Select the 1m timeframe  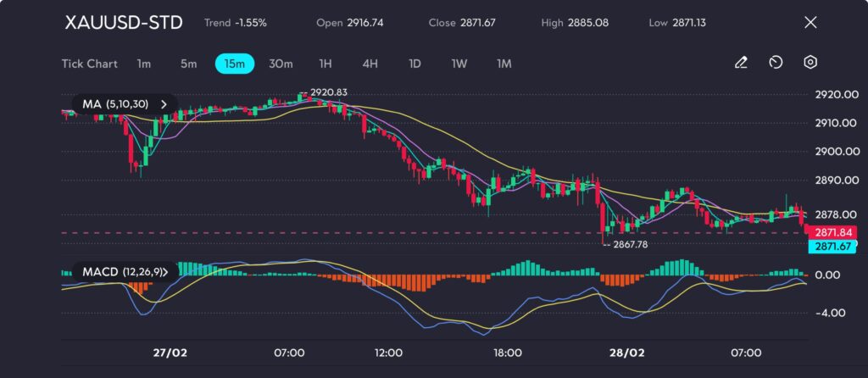pyautogui.click(x=143, y=63)
